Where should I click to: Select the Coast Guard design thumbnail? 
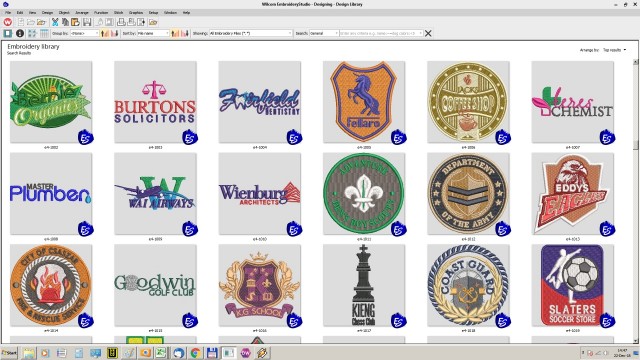tap(468, 285)
